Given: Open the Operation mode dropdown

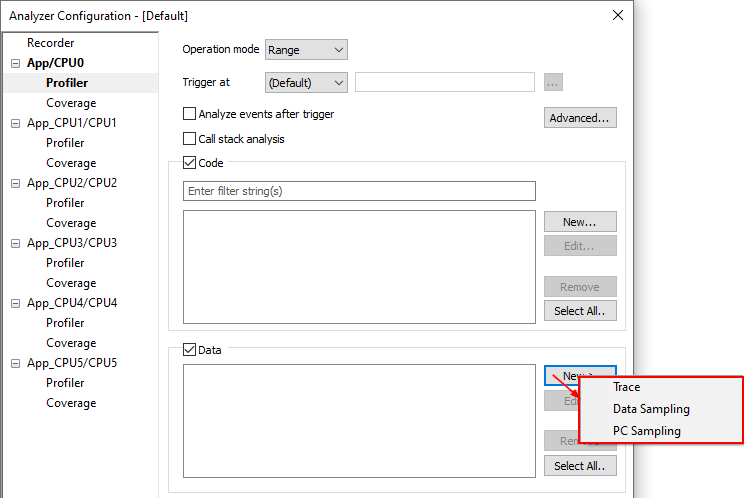Looking at the screenshot, I should coord(306,50).
